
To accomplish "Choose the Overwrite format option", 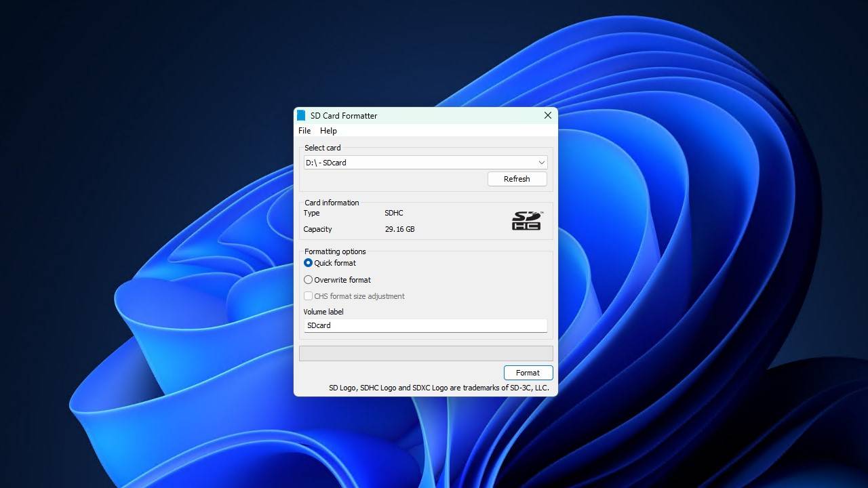I will pos(308,279).
